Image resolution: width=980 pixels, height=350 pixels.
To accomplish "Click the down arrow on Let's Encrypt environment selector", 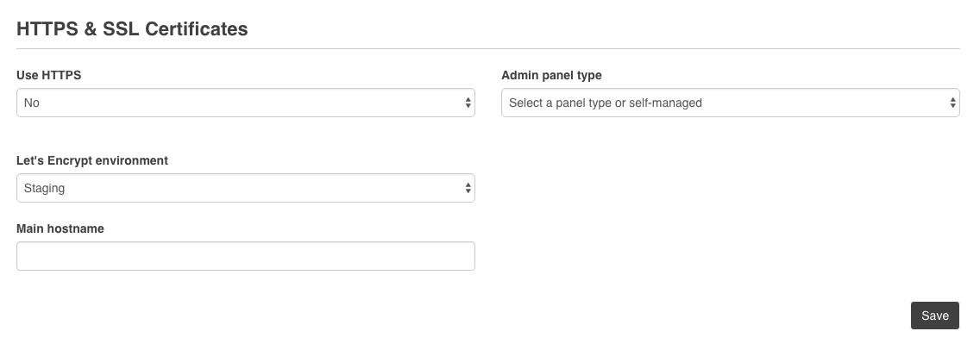I will point(468,191).
